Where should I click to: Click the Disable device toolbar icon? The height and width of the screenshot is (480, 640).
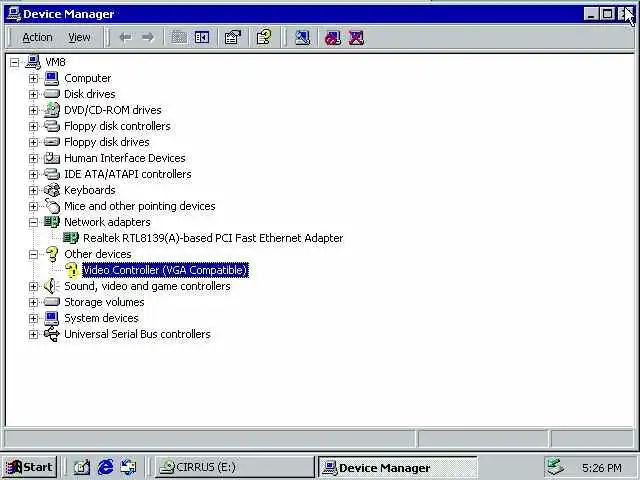point(333,38)
